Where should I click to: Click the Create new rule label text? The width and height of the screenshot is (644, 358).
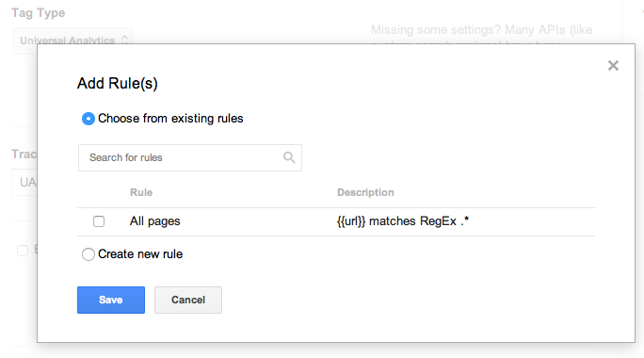(140, 254)
